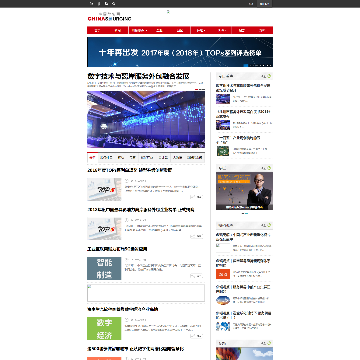Open the first TOP5 article thumbnail
360x360 pixels.
pos(104,189)
